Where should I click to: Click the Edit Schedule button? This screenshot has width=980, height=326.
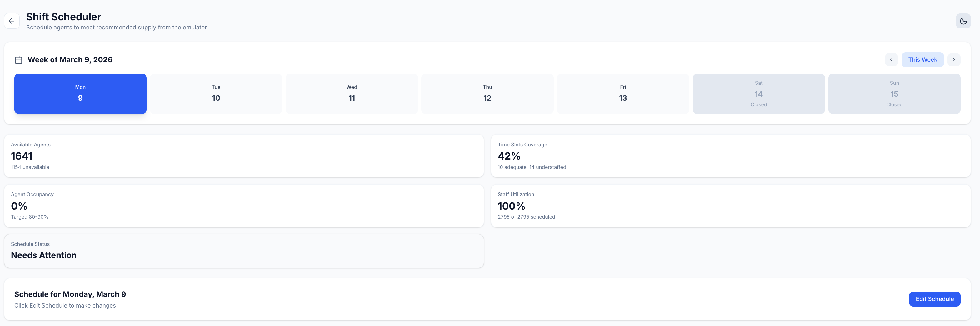(x=934, y=299)
